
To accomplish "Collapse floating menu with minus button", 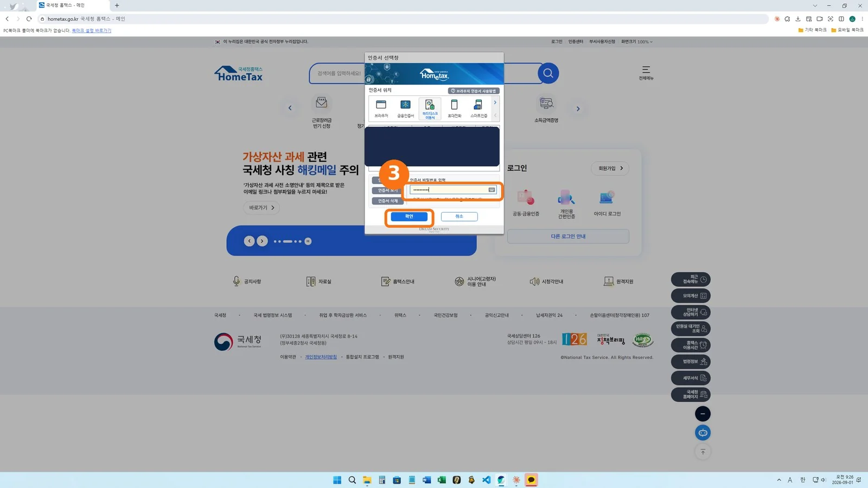I will point(703,414).
